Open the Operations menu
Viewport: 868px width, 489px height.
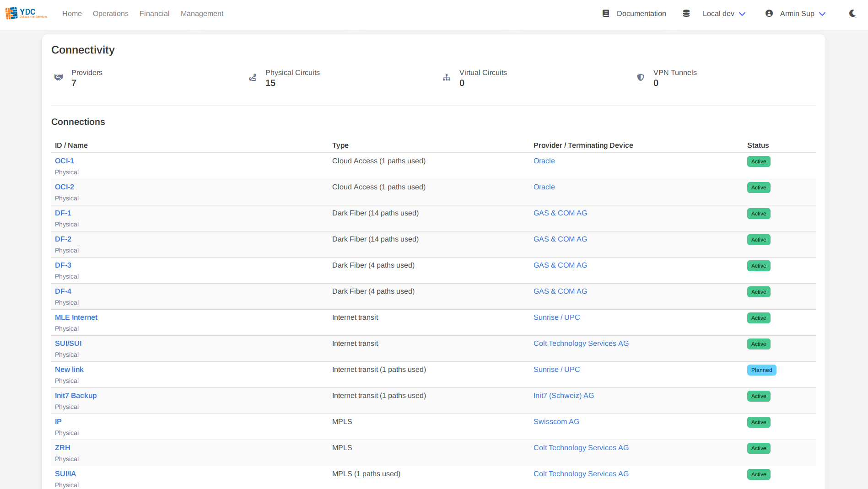click(x=111, y=14)
